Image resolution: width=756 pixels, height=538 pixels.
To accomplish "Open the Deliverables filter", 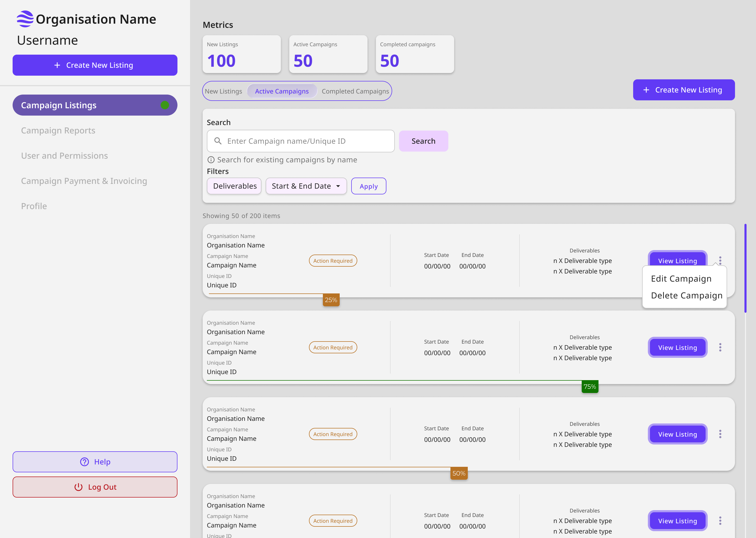I will coord(234,186).
